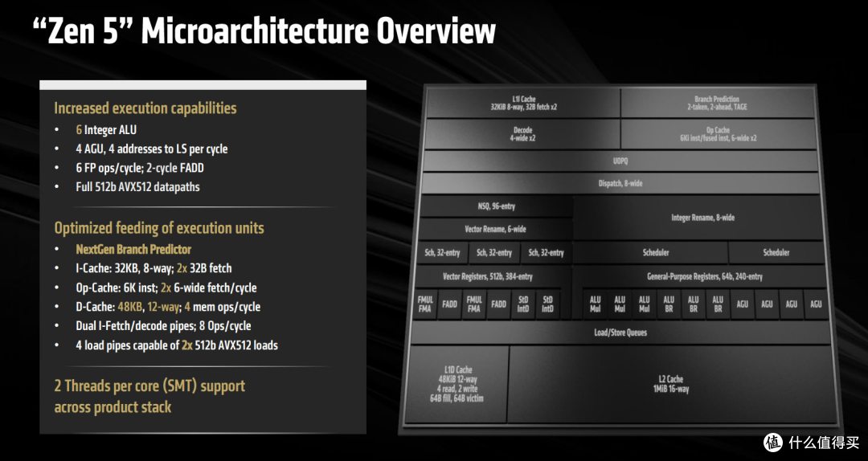
Task: Click the "6 Integer ALU" bullet
Action: 106,130
